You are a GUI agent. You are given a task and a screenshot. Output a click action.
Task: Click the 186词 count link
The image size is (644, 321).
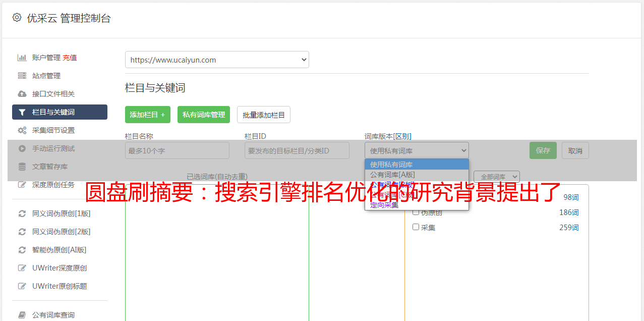pos(569,212)
